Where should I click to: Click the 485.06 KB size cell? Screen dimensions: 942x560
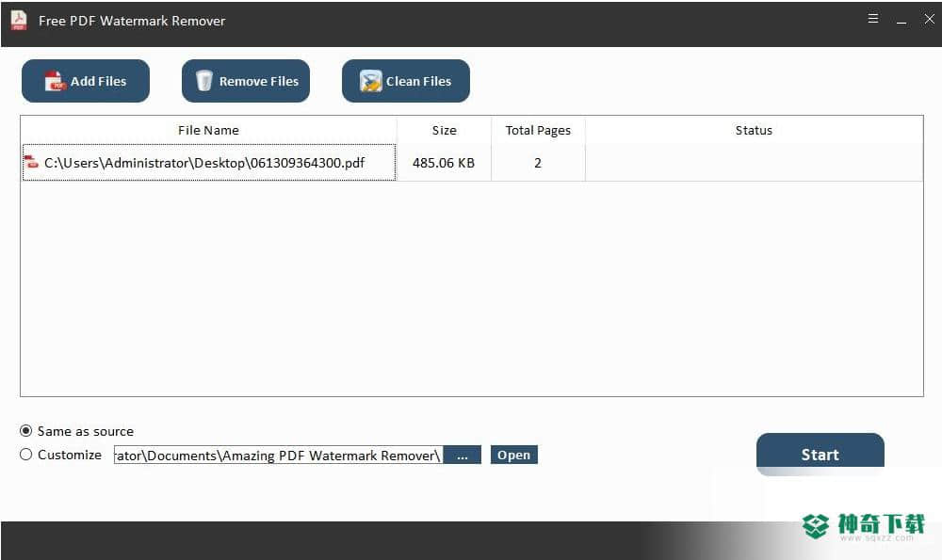click(x=444, y=163)
